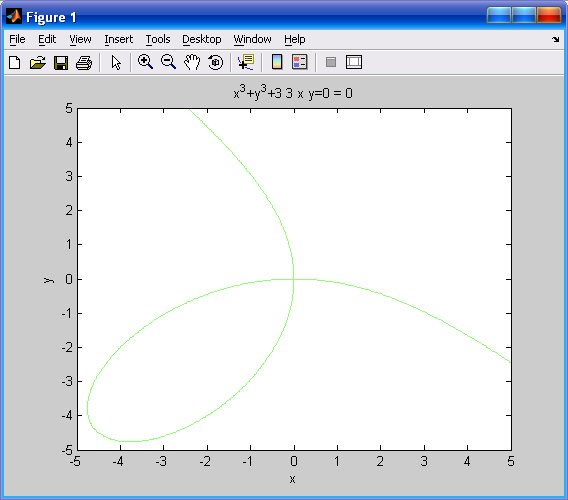Open the File menu
This screenshot has width=568, height=500.
pyautogui.click(x=17, y=39)
